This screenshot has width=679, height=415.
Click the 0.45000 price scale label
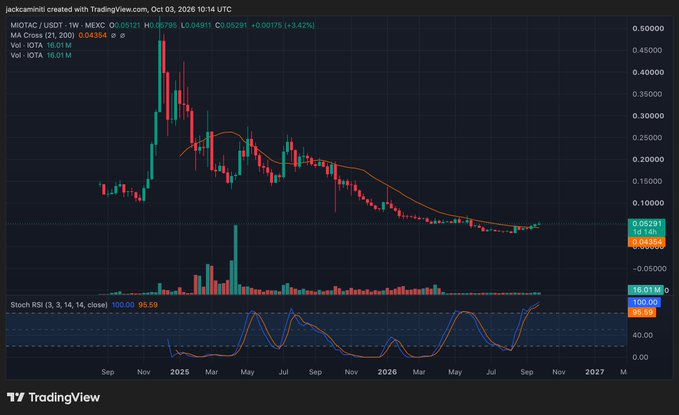[x=648, y=50]
